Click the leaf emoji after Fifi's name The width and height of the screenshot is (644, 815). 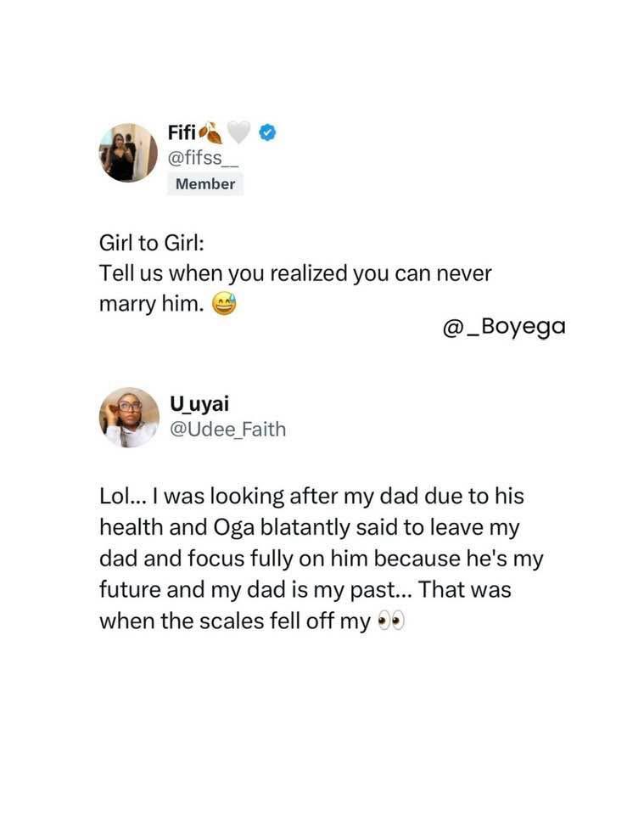[210, 132]
